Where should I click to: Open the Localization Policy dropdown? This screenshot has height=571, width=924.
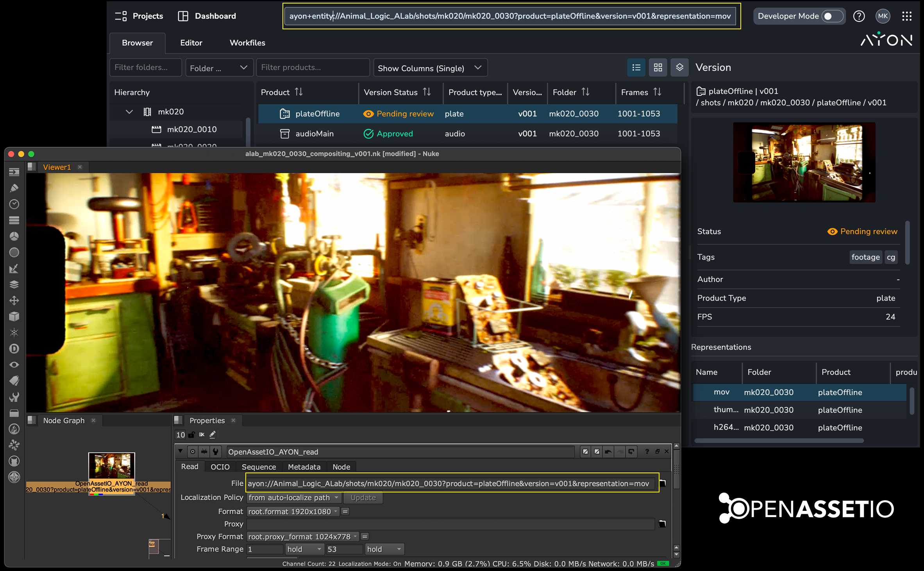point(294,498)
